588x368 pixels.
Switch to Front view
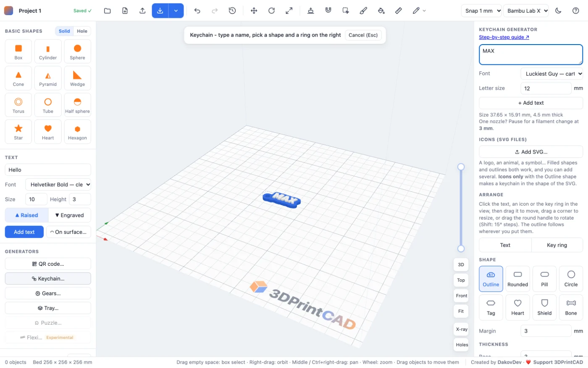(462, 296)
